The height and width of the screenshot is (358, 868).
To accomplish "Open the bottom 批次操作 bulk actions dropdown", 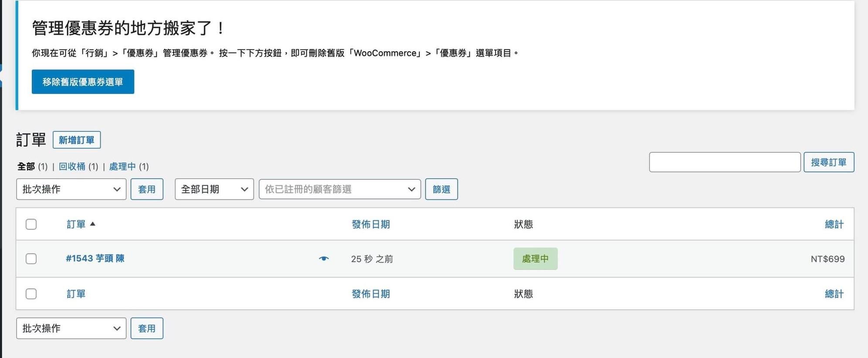I will coord(71,328).
